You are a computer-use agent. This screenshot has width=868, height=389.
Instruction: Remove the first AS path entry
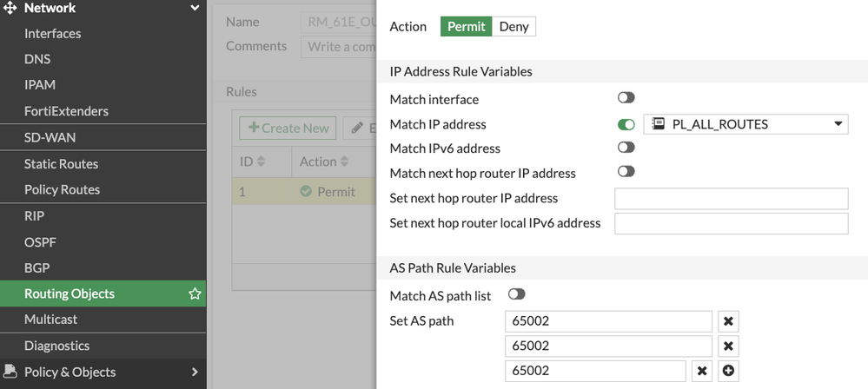click(728, 321)
